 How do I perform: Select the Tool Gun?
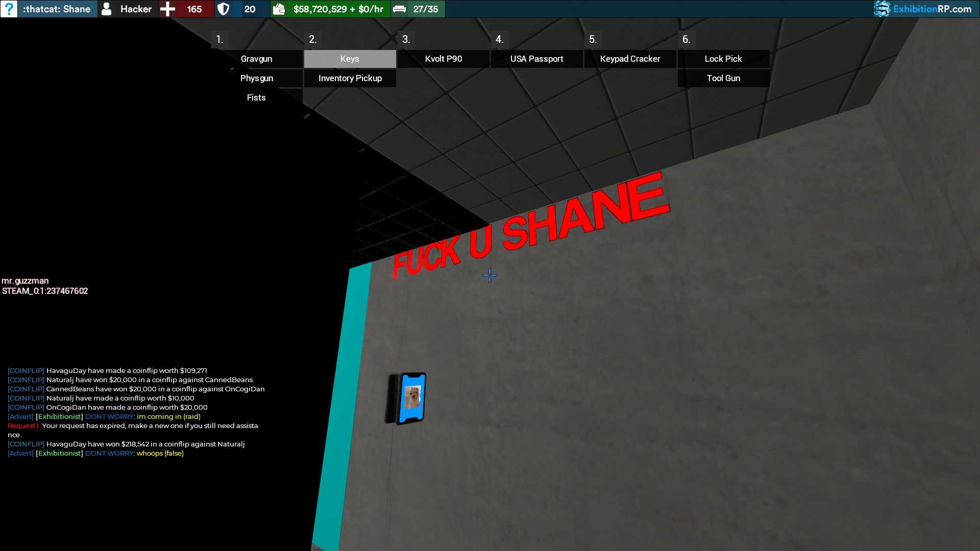point(724,78)
